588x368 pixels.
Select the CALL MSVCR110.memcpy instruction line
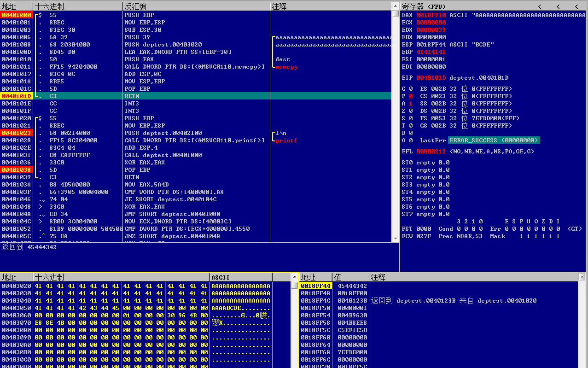tap(195, 66)
